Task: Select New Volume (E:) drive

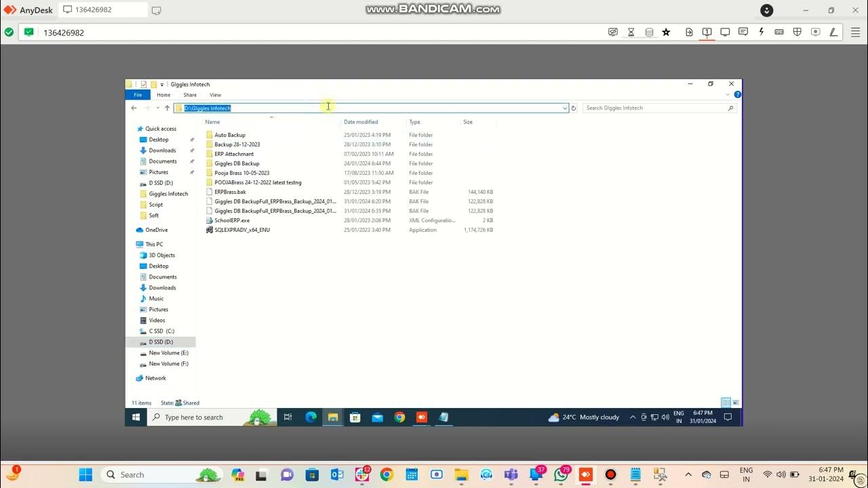Action: (x=168, y=352)
